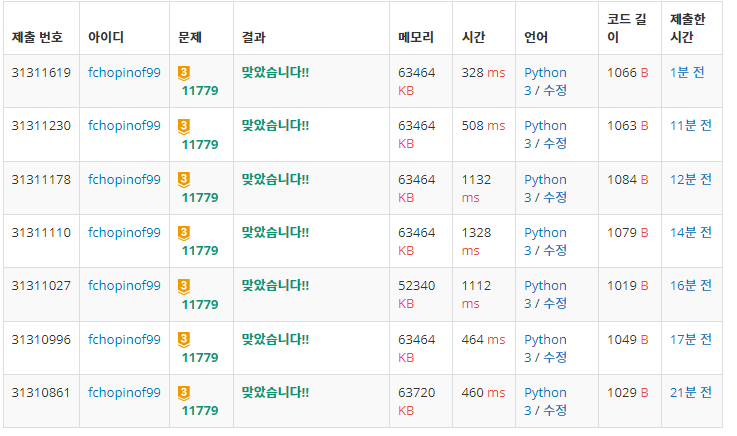Click the 16분 전 submission time
The image size is (737, 436).
pos(690,285)
